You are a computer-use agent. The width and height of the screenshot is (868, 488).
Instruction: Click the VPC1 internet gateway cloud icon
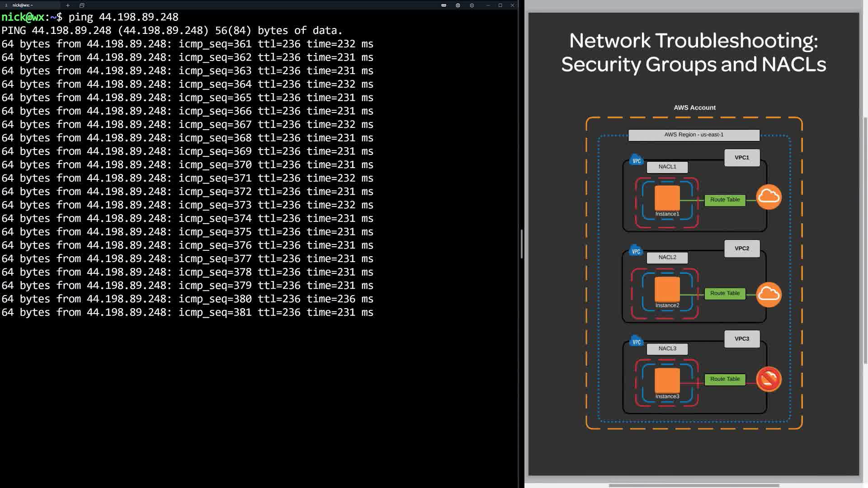pyautogui.click(x=769, y=197)
